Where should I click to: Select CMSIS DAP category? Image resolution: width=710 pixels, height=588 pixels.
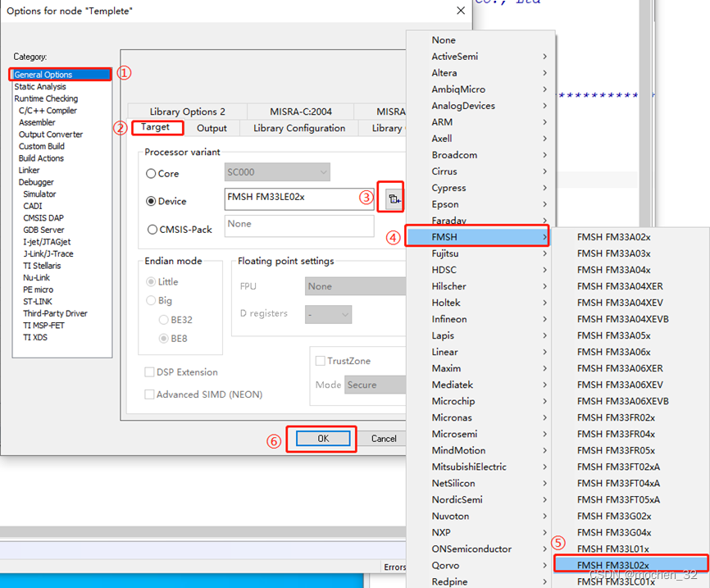point(43,218)
